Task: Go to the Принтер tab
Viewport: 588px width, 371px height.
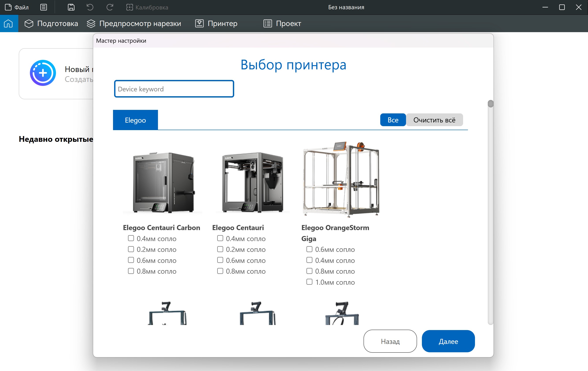Action: coord(216,23)
